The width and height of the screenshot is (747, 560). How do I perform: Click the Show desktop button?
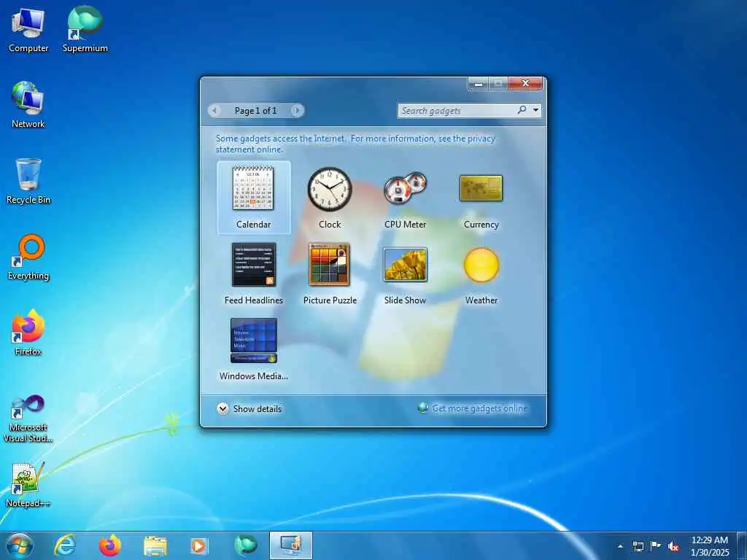742,546
